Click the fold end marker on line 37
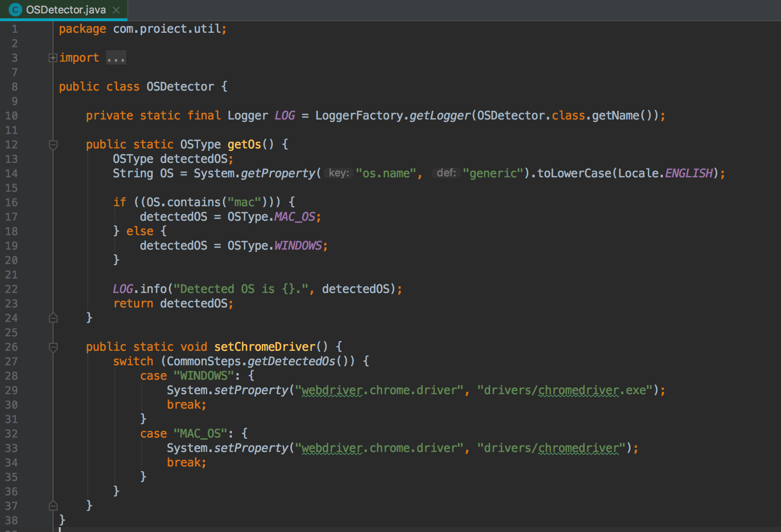 (53, 505)
